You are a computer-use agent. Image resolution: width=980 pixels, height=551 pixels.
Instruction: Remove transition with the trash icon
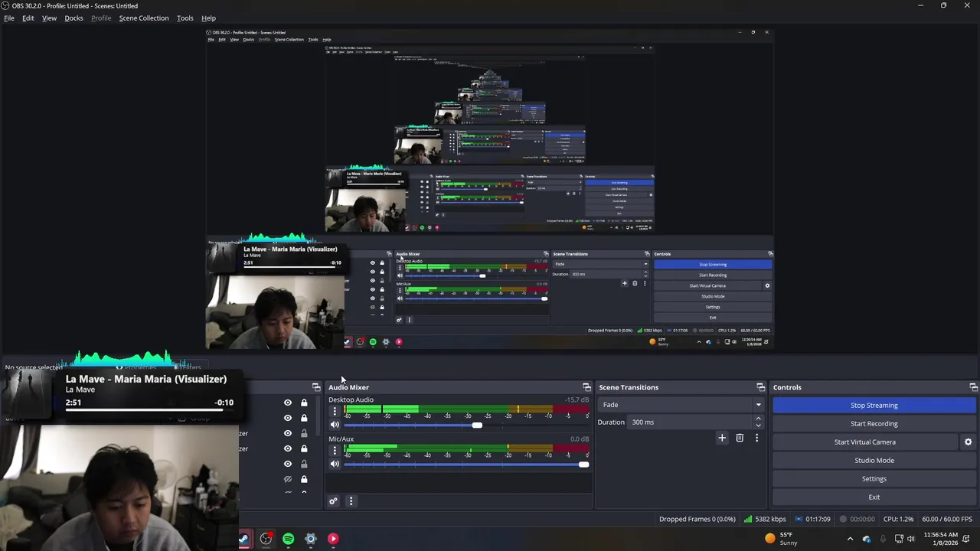click(740, 438)
